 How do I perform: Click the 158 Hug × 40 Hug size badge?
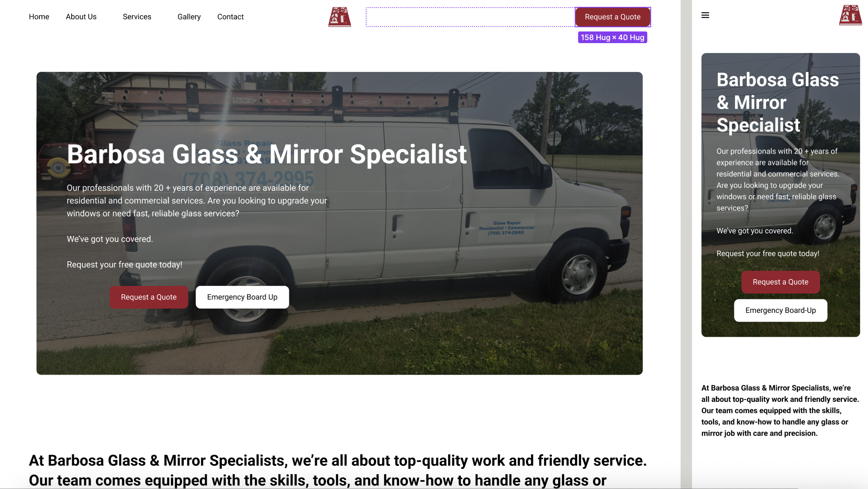[x=613, y=37]
